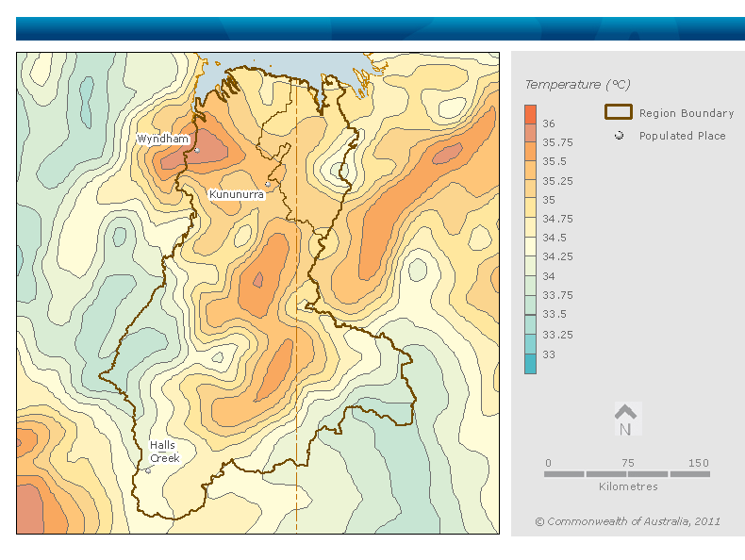Click the 35.75 legend value
This screenshot has width=745, height=560.
557,142
